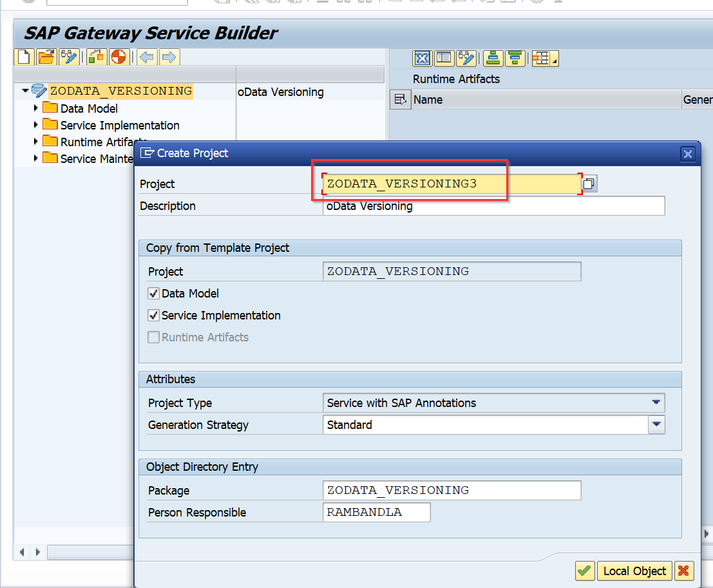Open the Generation Strategy dropdown

(656, 424)
